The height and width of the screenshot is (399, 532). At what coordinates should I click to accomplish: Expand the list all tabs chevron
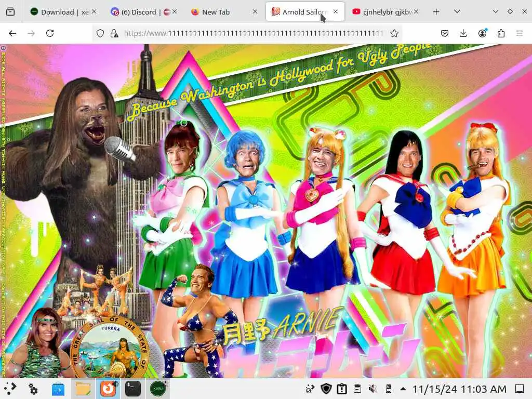click(457, 12)
